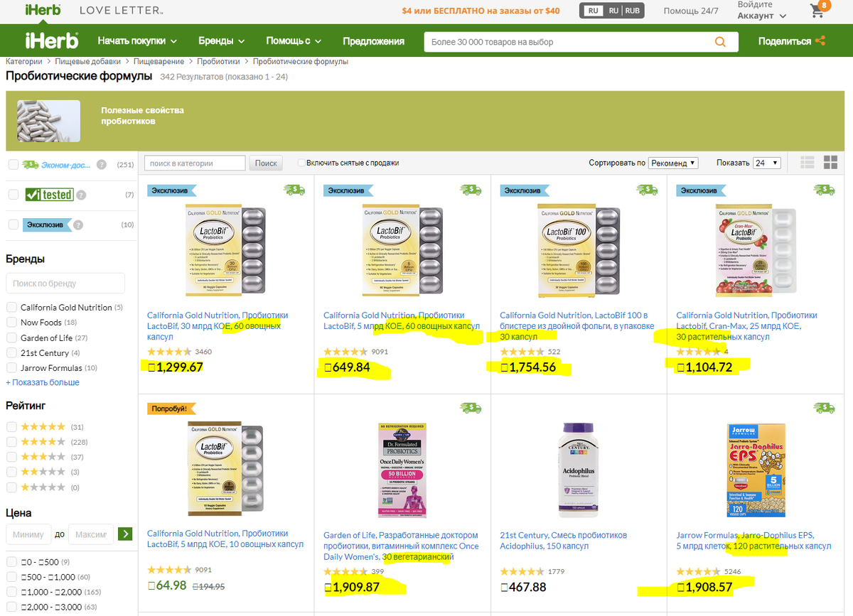Open help icon beside iTested filter
Screen dimensions: 853x616
coord(81,195)
